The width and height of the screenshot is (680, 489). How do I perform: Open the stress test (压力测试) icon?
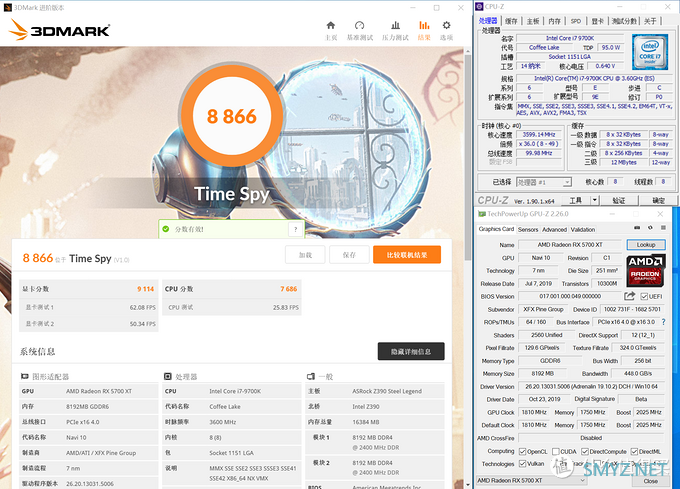click(x=395, y=25)
